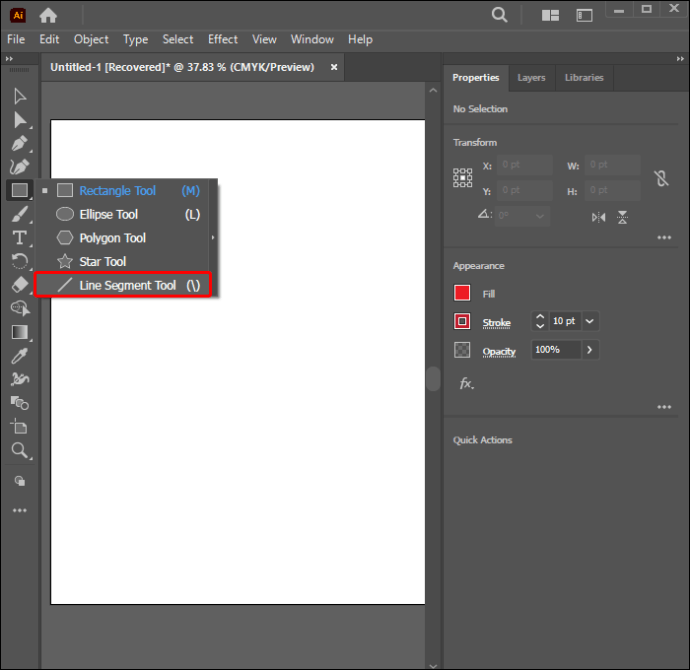Screen dimensions: 690x670
Task: Open the Stroke panel link
Action: (496, 323)
